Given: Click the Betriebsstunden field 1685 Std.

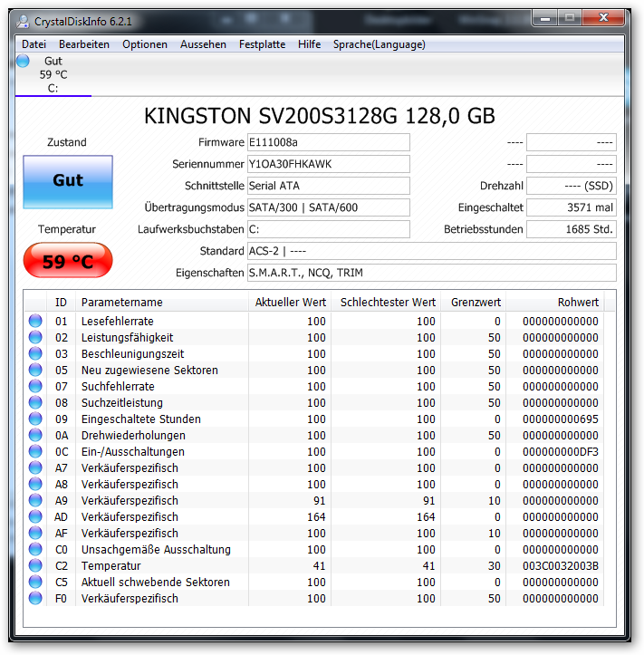Looking at the screenshot, I should [572, 229].
